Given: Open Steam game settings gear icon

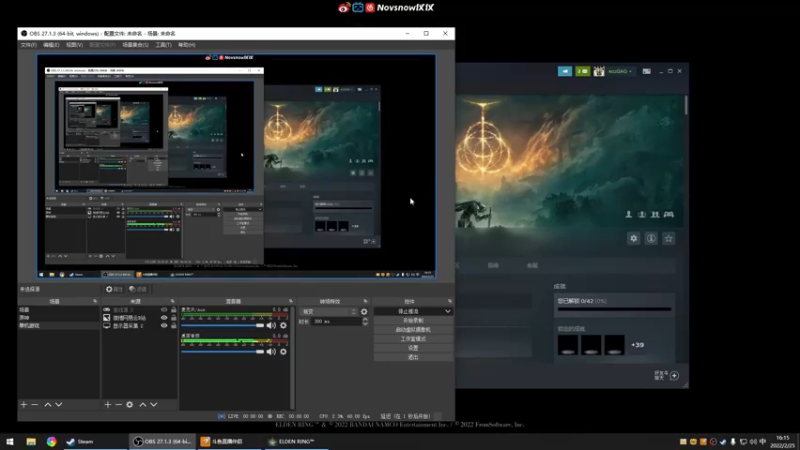Looking at the screenshot, I should pos(634,238).
